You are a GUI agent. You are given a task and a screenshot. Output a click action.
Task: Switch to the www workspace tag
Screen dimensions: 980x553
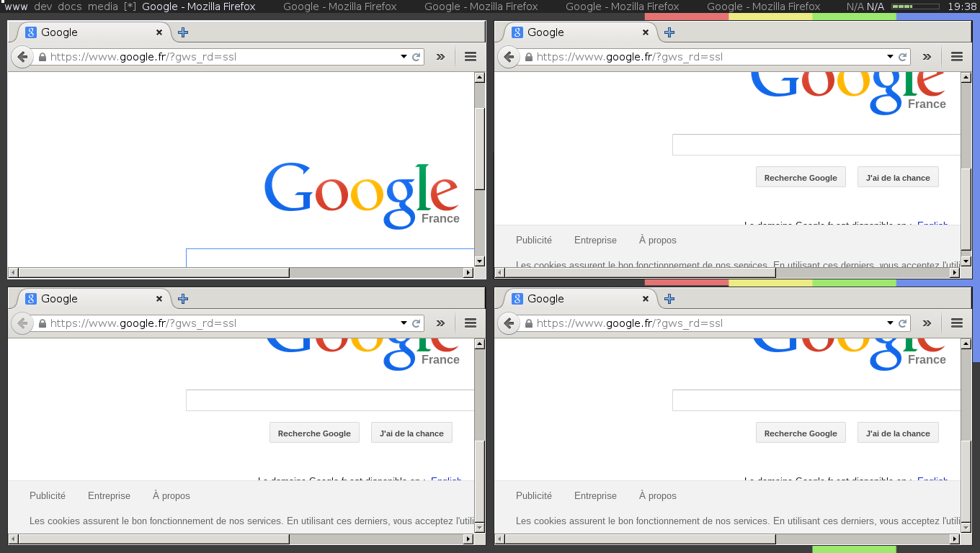[17, 6]
